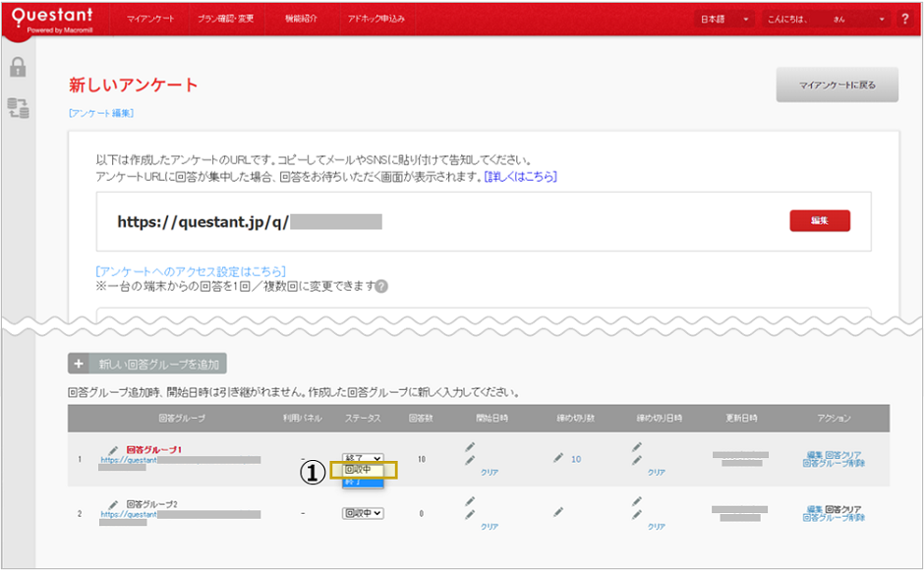Open the こんにちは user account dropdown
This screenshot has height=571, width=924.
[826, 19]
